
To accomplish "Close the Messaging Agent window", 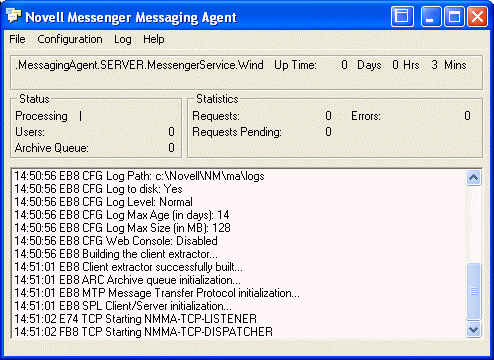I will pyautogui.click(x=477, y=16).
